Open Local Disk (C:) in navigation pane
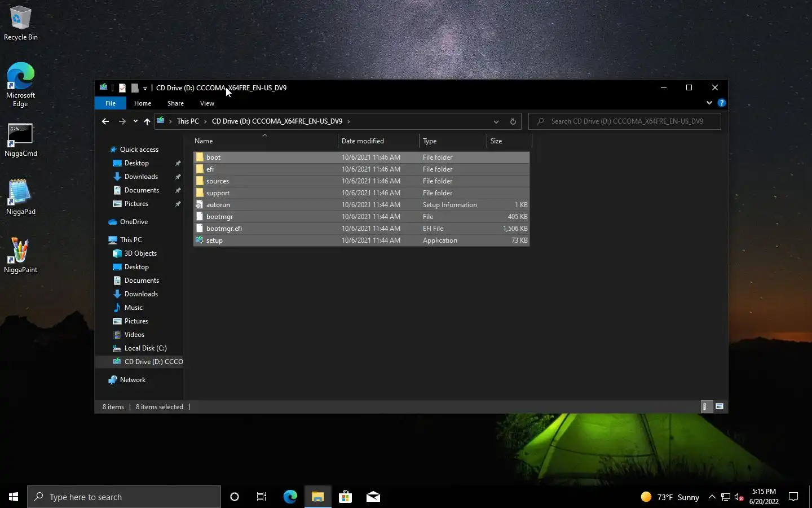 [x=145, y=348]
